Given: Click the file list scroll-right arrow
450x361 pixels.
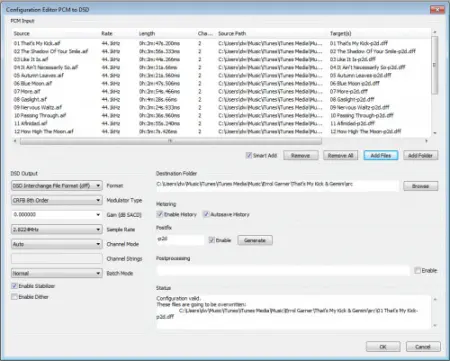Looking at the screenshot, I should click(426, 141).
